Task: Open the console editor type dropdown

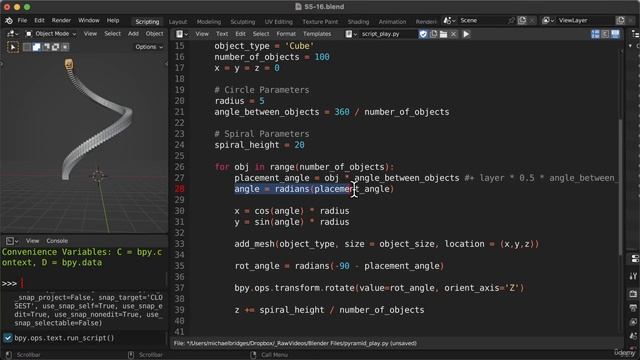Action: [x=12, y=241]
